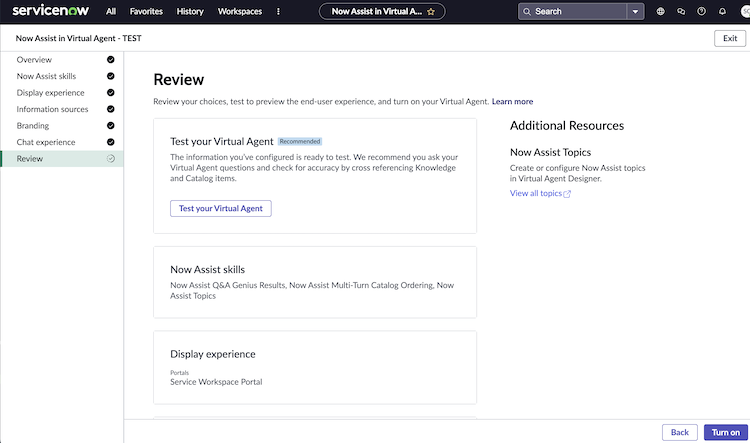The image size is (750, 443).
Task: Open the globe scope picker icon
Action: pyautogui.click(x=661, y=11)
